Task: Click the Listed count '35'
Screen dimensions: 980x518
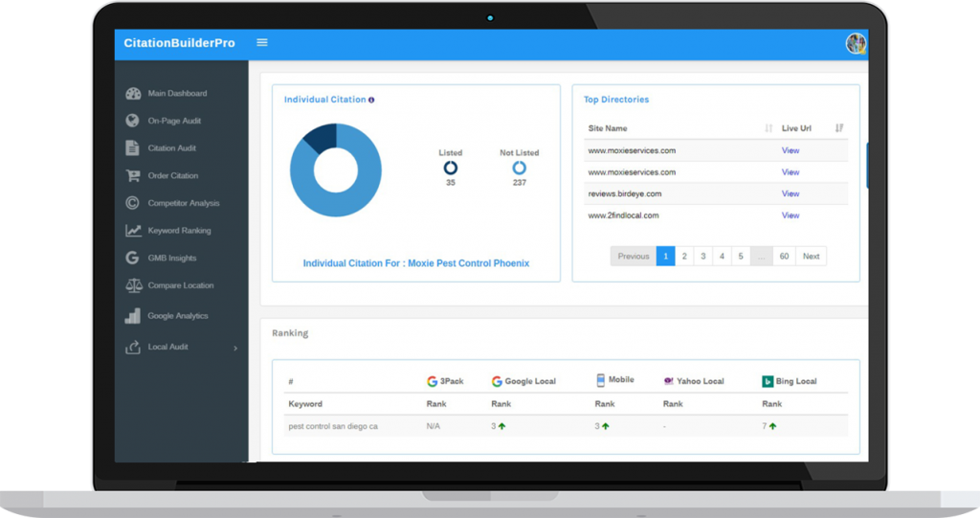Action: pyautogui.click(x=451, y=183)
